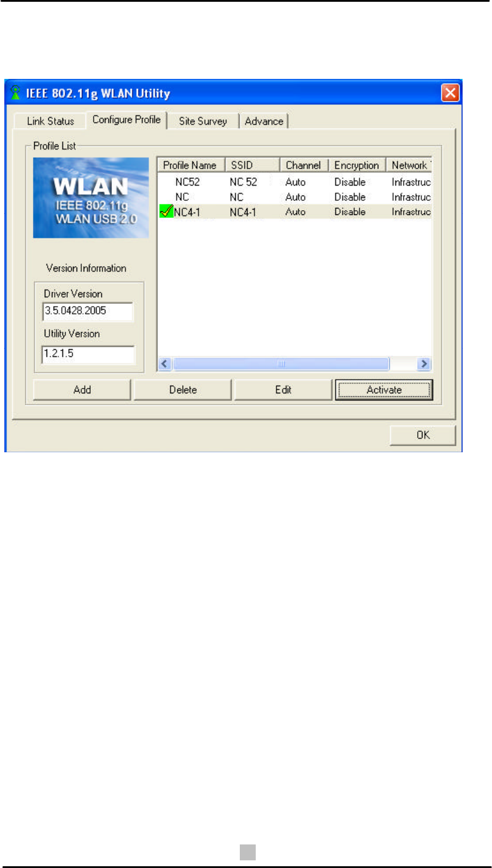Click the green antenna icon in title bar

pos(16,92)
